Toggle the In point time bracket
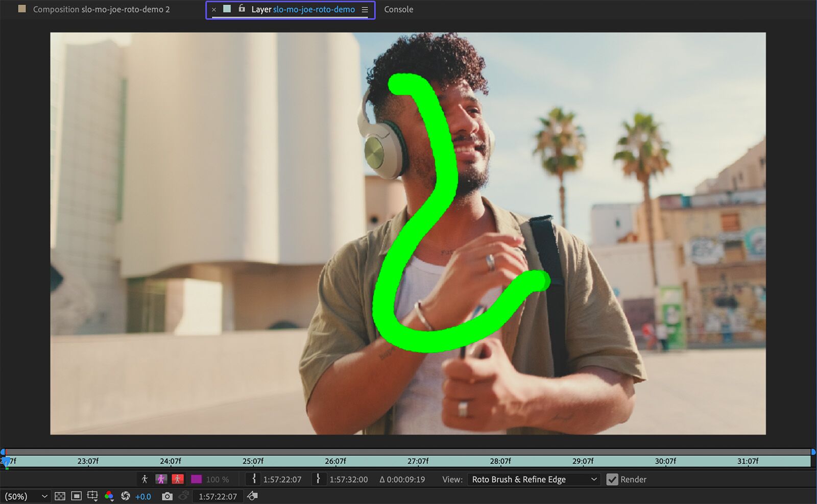 point(253,478)
